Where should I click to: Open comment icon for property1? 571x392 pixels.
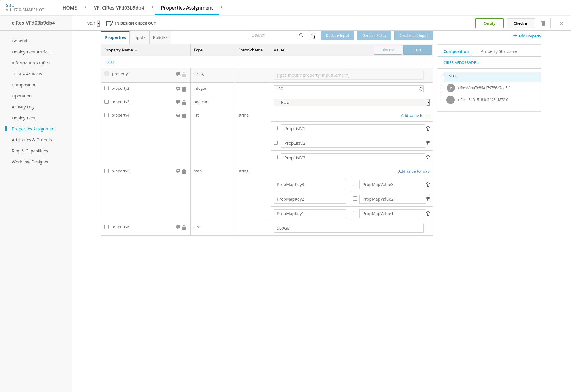coord(178,74)
